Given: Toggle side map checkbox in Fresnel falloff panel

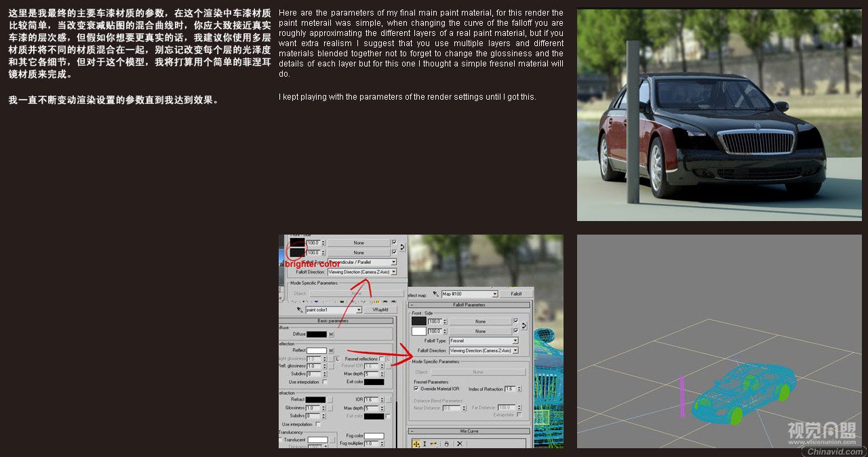Looking at the screenshot, I should pos(515,331).
